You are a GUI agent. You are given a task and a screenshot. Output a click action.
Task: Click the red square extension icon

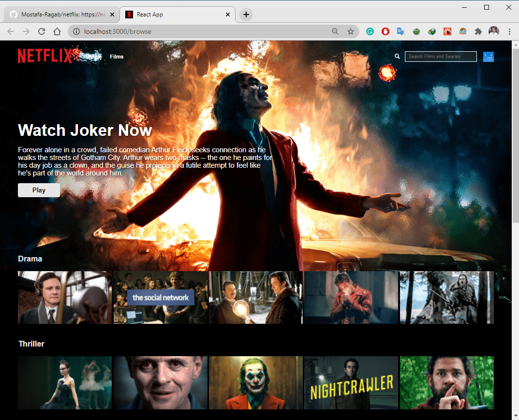(x=447, y=31)
